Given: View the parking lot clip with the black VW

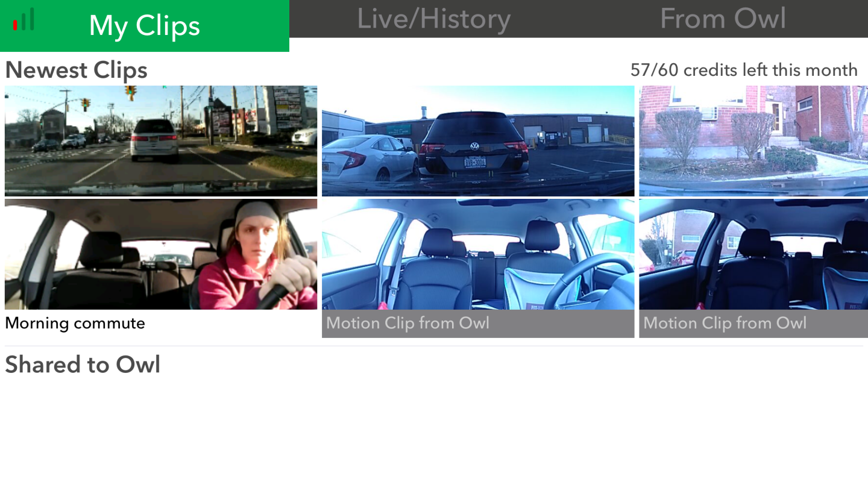Looking at the screenshot, I should (478, 140).
